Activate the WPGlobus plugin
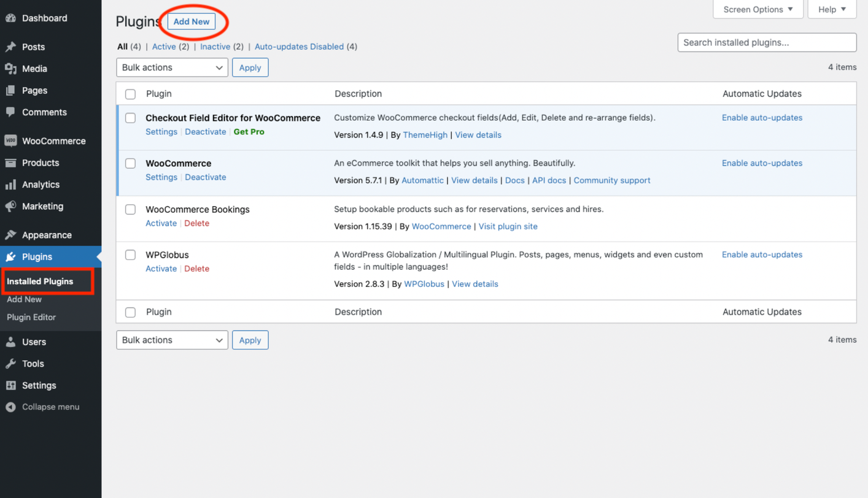The width and height of the screenshot is (868, 498). [x=161, y=269]
